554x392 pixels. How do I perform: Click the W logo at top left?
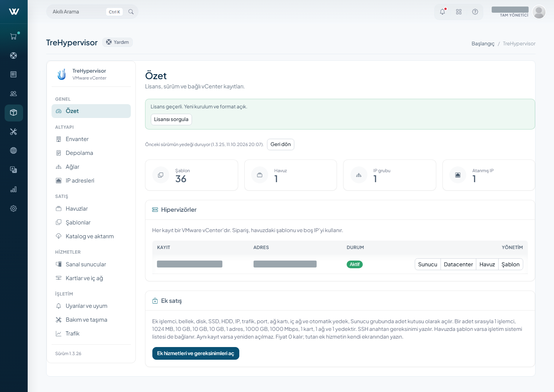(x=14, y=12)
